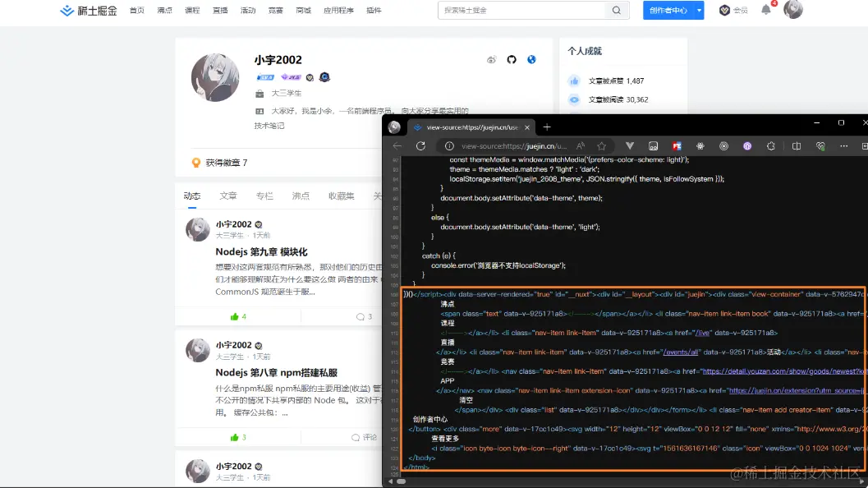
Task: Open the 首页 nav item
Action: coord(137,11)
